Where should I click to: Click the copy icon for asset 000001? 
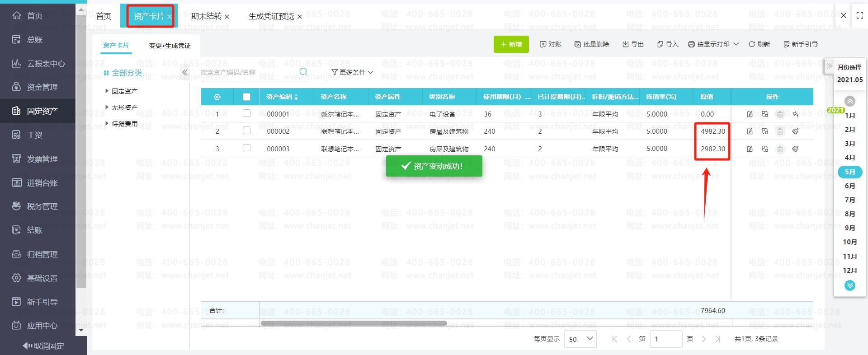(765, 114)
